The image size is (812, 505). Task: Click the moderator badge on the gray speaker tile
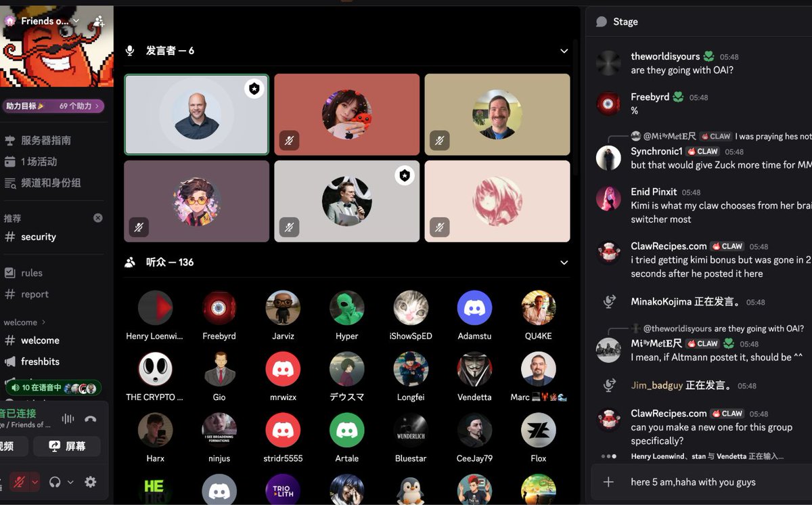(404, 176)
